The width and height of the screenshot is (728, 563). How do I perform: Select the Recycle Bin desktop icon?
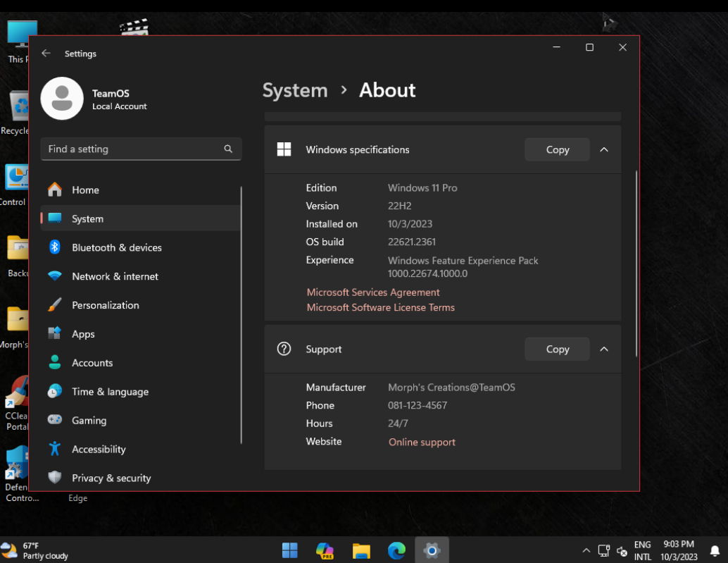click(15, 113)
